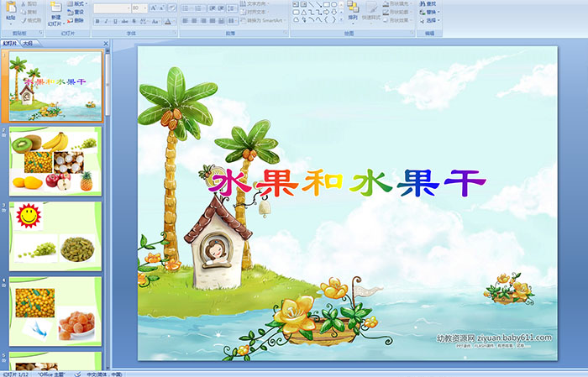Screen dimensions: 588x377
Task: Click the Increase Font Size icon
Action: click(x=154, y=8)
